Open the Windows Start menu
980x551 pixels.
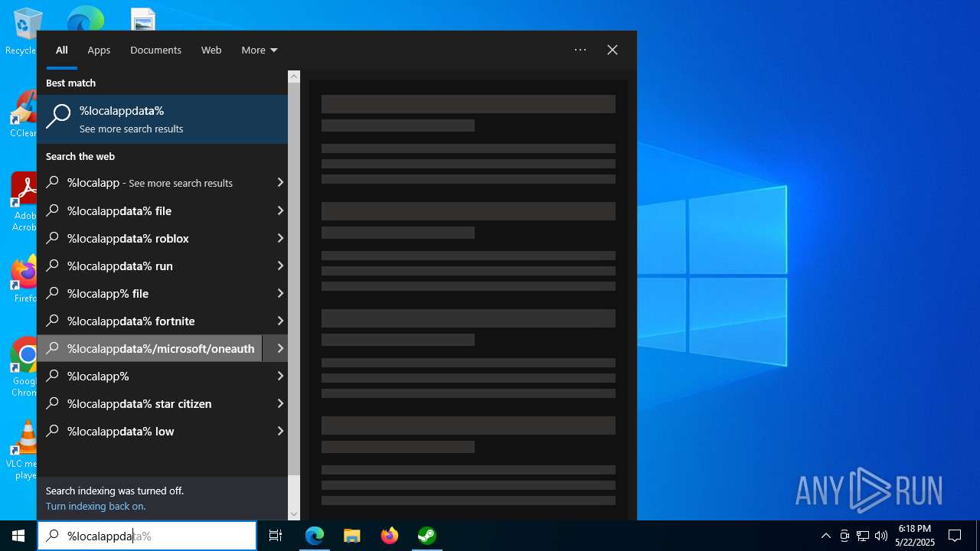(18, 536)
